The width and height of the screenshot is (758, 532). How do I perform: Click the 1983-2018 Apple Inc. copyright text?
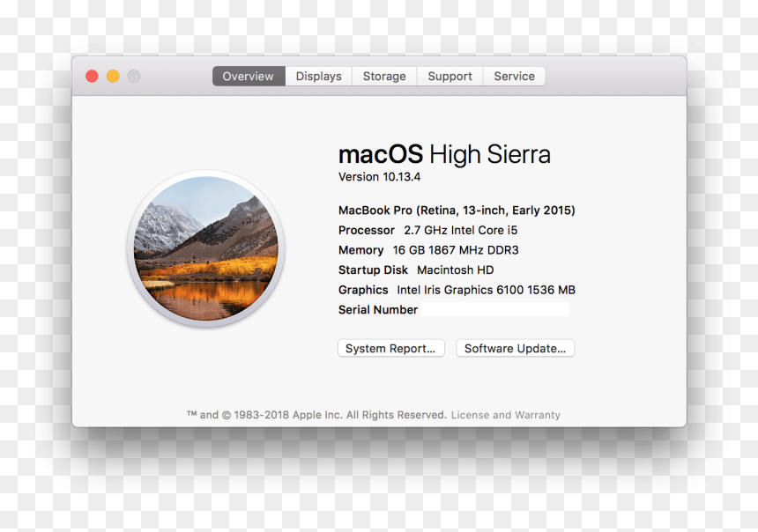click(316, 415)
